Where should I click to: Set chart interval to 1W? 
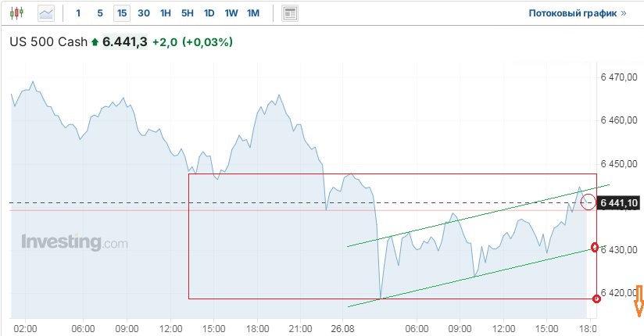coord(231,13)
